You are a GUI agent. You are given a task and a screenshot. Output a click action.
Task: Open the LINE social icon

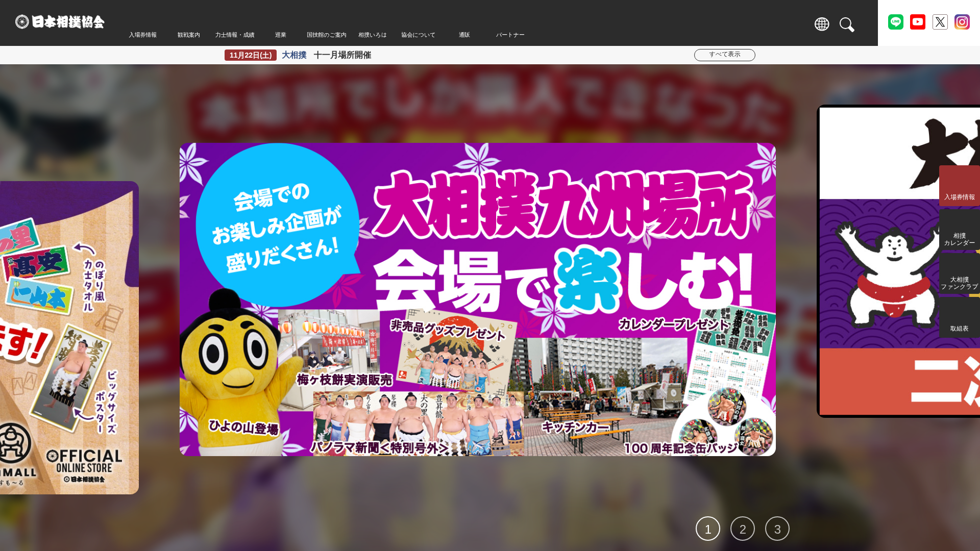click(x=896, y=21)
